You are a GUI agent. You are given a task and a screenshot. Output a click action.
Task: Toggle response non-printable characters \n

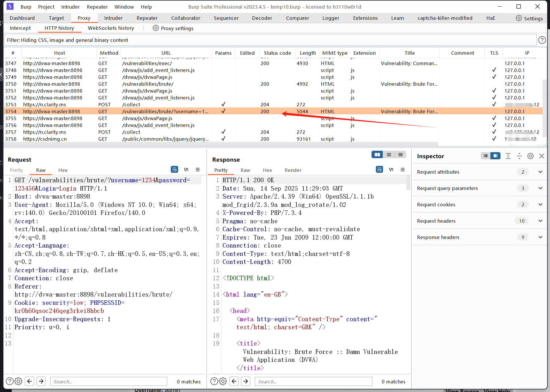(x=391, y=170)
